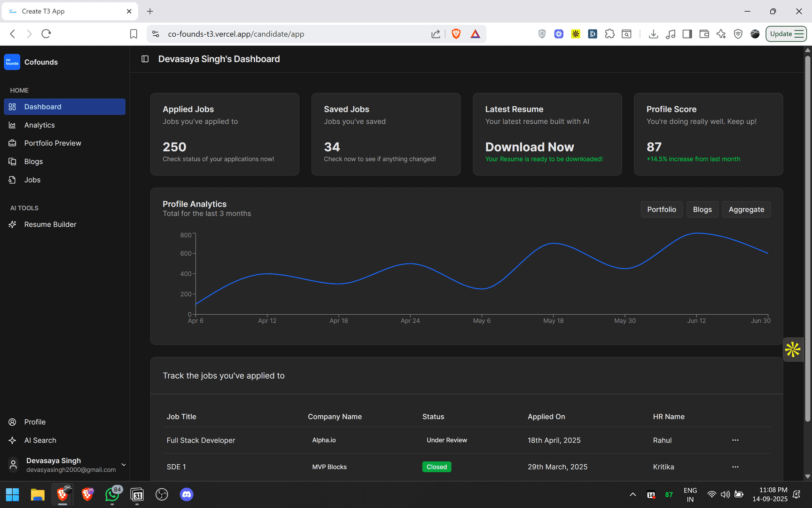The image size is (812, 508).
Task: Click the page vertical scrollbar
Action: [x=807, y=235]
